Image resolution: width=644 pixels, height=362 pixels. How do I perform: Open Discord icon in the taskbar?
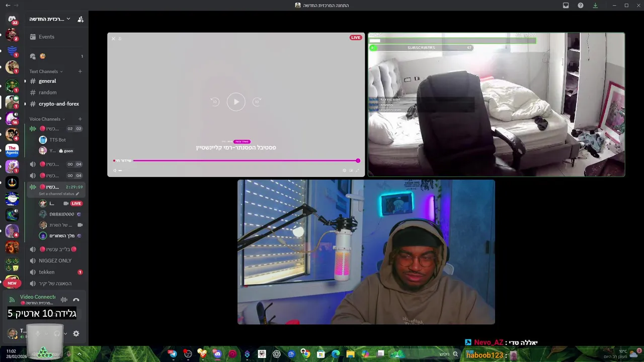click(x=217, y=354)
